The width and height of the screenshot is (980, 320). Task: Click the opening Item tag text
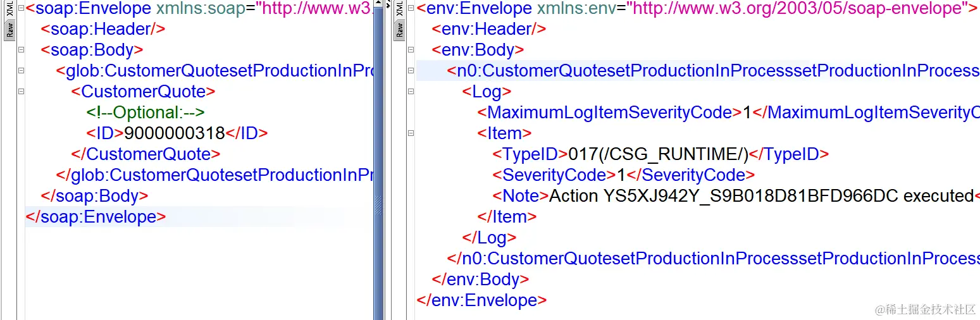(505, 133)
